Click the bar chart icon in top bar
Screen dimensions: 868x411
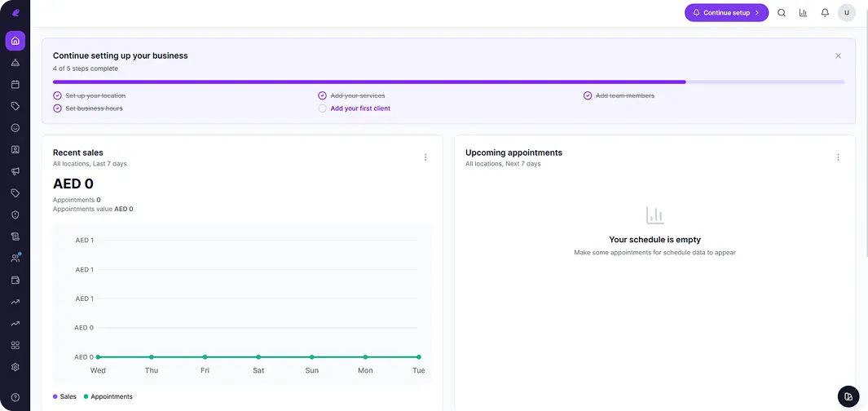click(x=804, y=13)
